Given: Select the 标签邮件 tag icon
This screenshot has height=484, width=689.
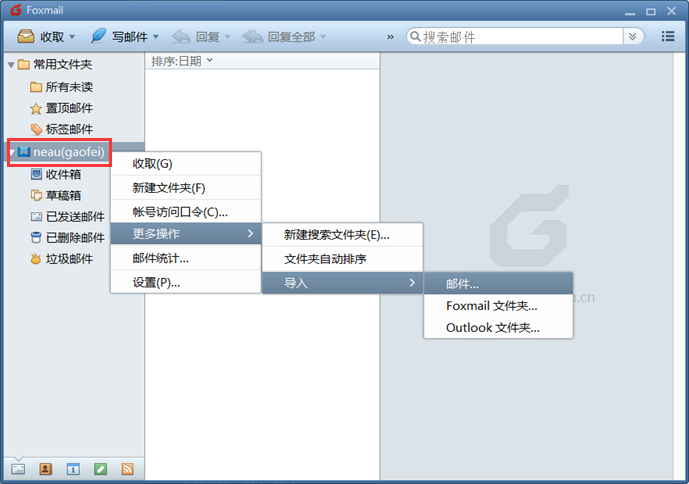Looking at the screenshot, I should 36,129.
